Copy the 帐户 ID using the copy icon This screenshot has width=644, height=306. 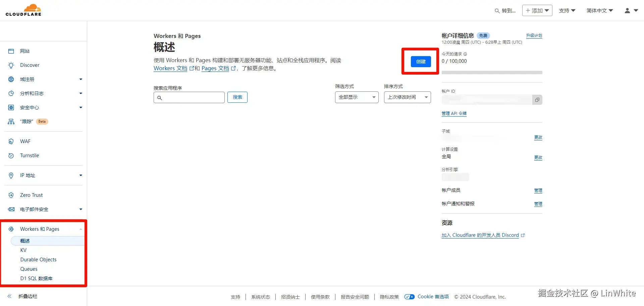click(537, 100)
